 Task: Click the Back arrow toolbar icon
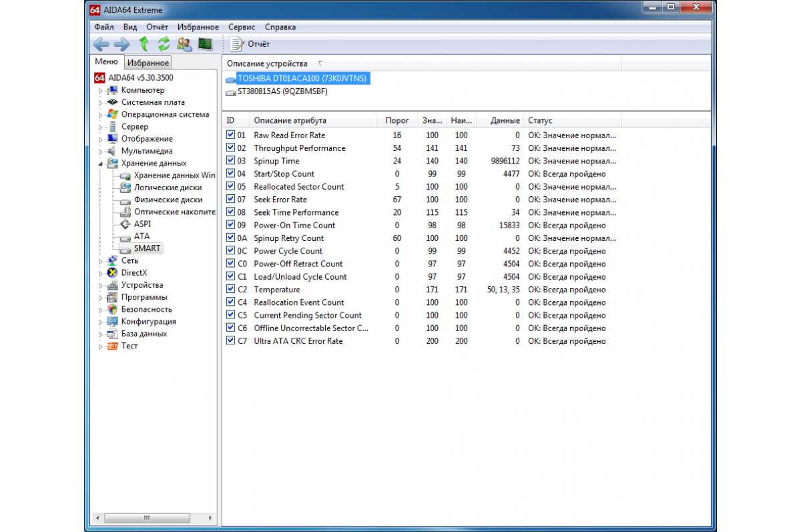tap(101, 44)
